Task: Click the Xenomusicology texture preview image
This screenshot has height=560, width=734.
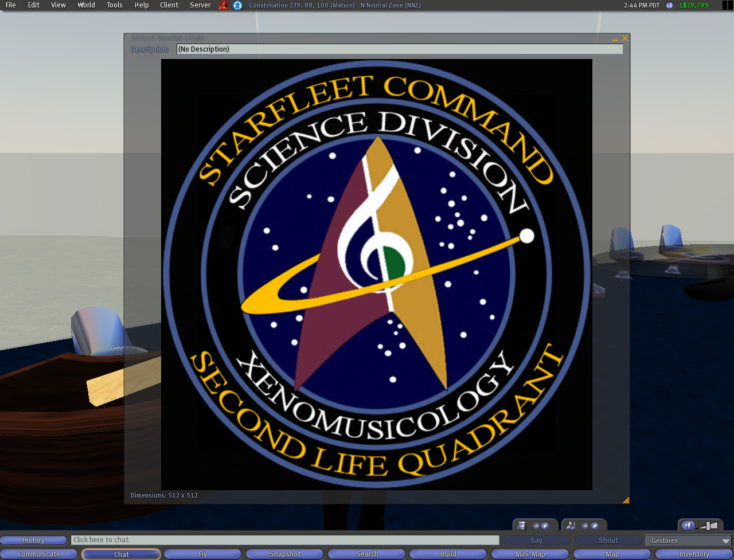Action: (x=377, y=275)
